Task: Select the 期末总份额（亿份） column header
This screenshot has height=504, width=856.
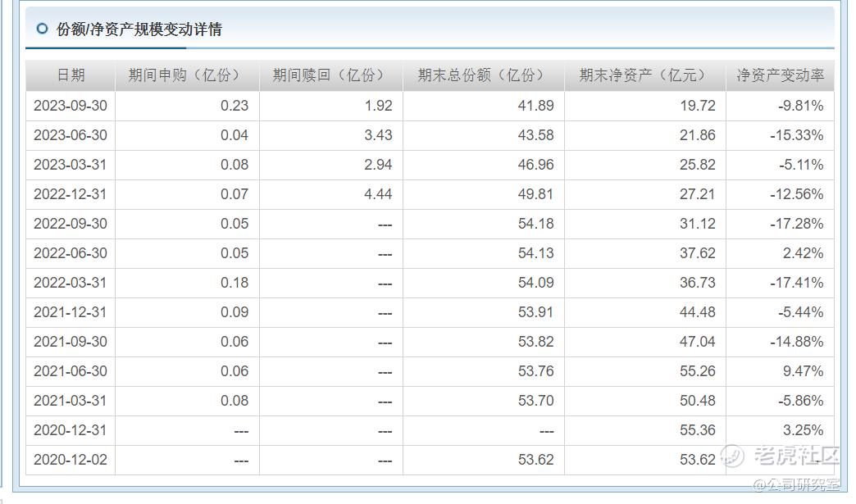Action: coord(483,75)
